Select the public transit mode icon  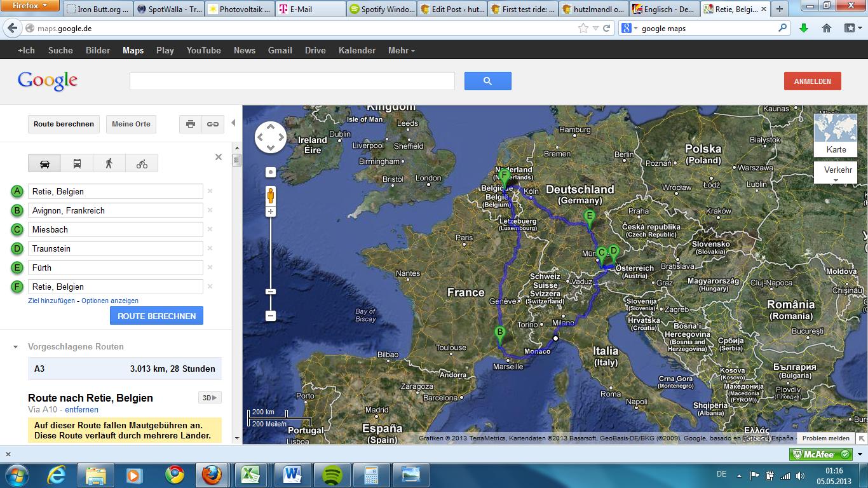(77, 163)
